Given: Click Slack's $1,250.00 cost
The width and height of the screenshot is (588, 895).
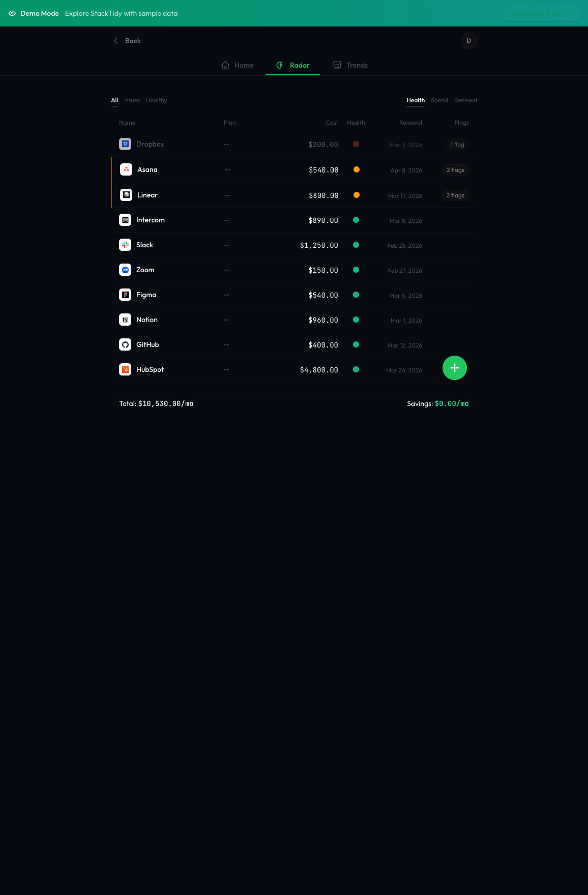Looking at the screenshot, I should [x=319, y=245].
